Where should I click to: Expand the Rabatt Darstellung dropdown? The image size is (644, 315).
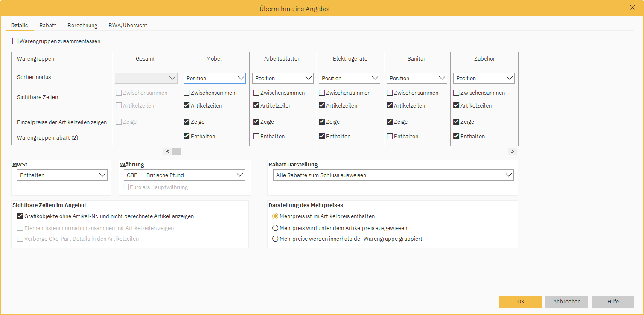[x=393, y=175]
